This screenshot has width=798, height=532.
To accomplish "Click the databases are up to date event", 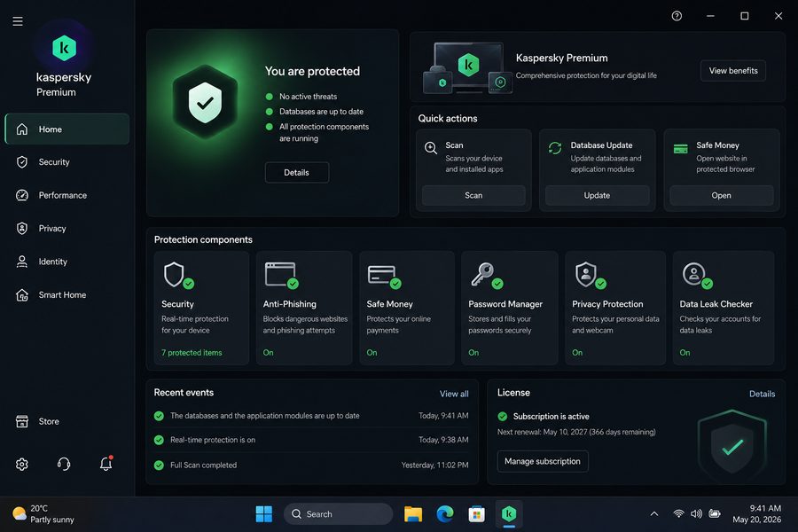I will tap(311, 416).
